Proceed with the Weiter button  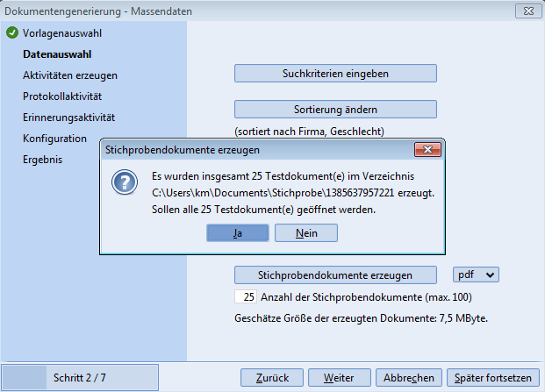pyautogui.click(x=338, y=378)
